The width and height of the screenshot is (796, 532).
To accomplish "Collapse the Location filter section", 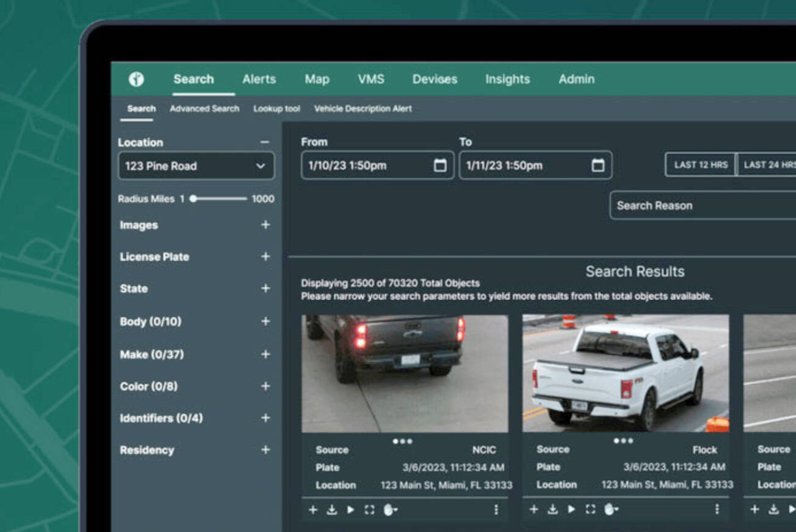I will point(264,142).
